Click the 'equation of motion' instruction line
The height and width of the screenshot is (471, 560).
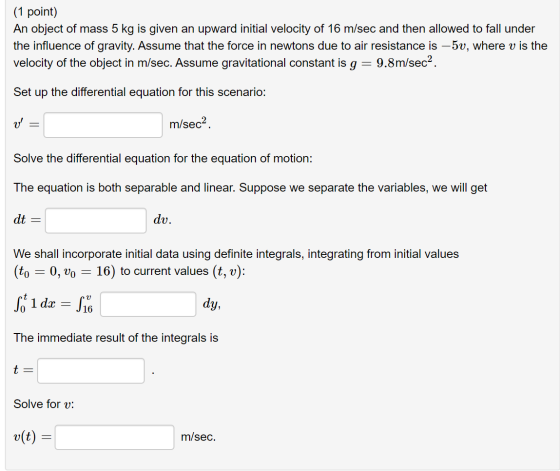[x=163, y=158]
